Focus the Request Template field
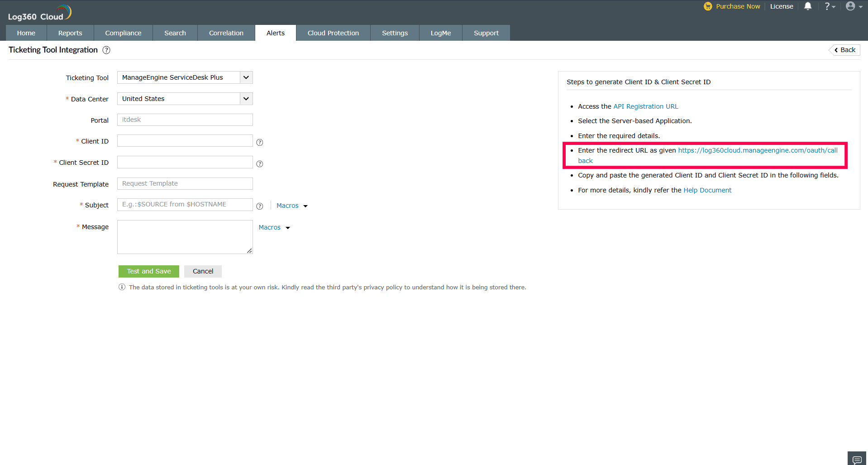Image resolution: width=868 pixels, height=465 pixels. point(185,183)
